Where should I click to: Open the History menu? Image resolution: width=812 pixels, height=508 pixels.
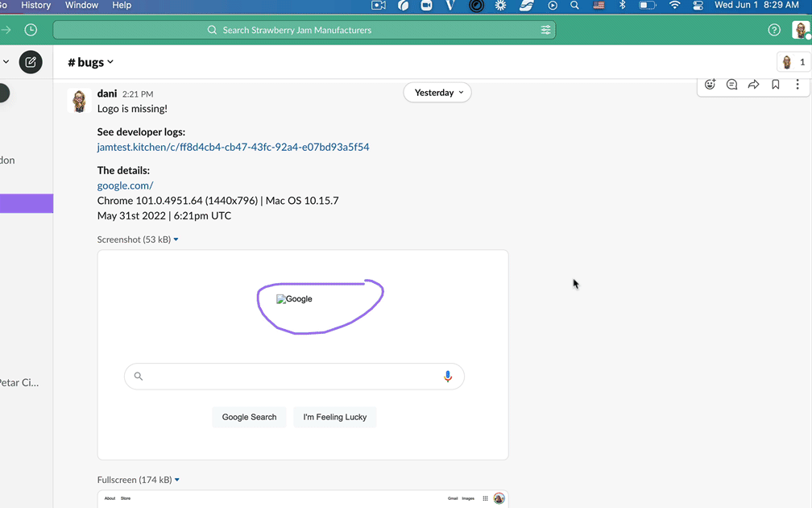(x=35, y=5)
